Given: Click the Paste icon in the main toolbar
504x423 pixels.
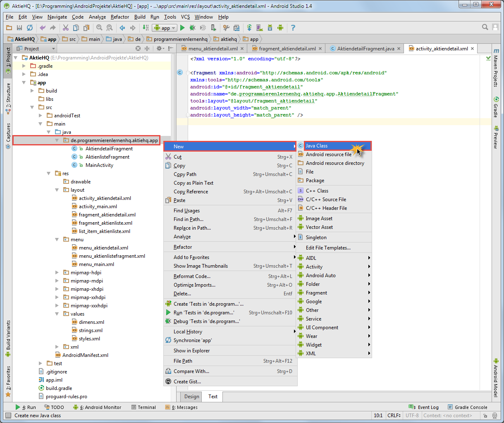Looking at the screenshot, I should pyautogui.click(x=86, y=28).
